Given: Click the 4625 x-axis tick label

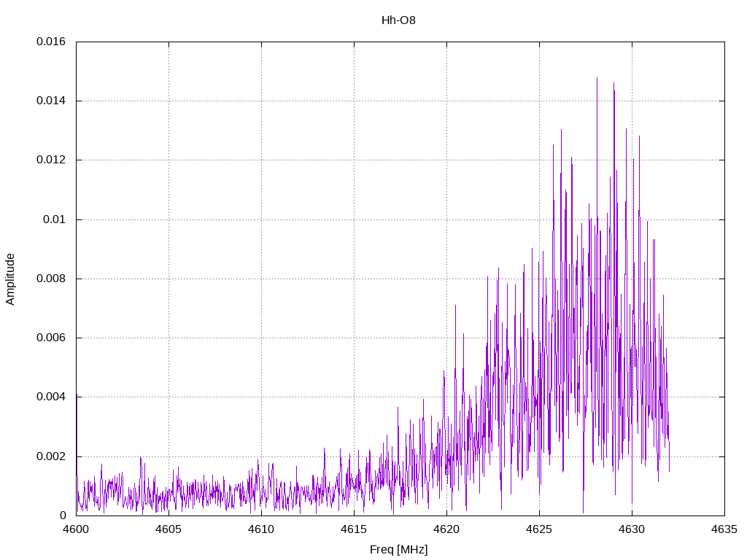Looking at the screenshot, I should 539,529.
